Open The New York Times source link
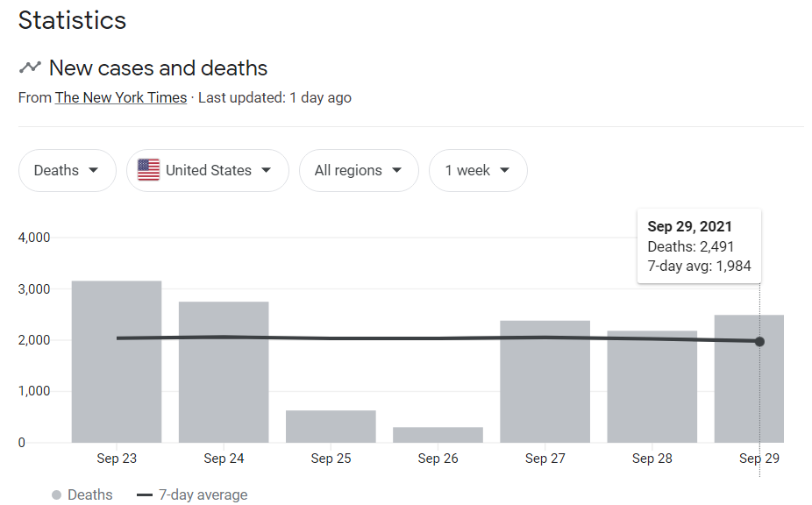This screenshot has height=505, width=812. [121, 97]
